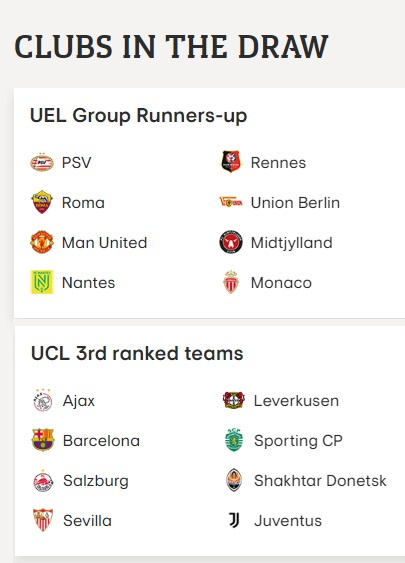
Task: Select the Manchester United crest icon
Action: pyautogui.click(x=42, y=242)
